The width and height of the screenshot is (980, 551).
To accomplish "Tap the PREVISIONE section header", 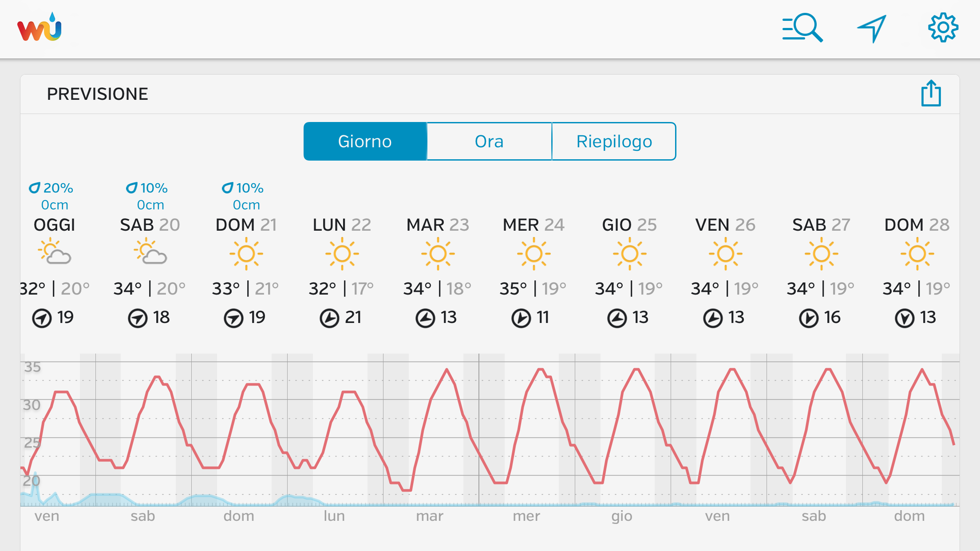I will click(x=98, y=94).
